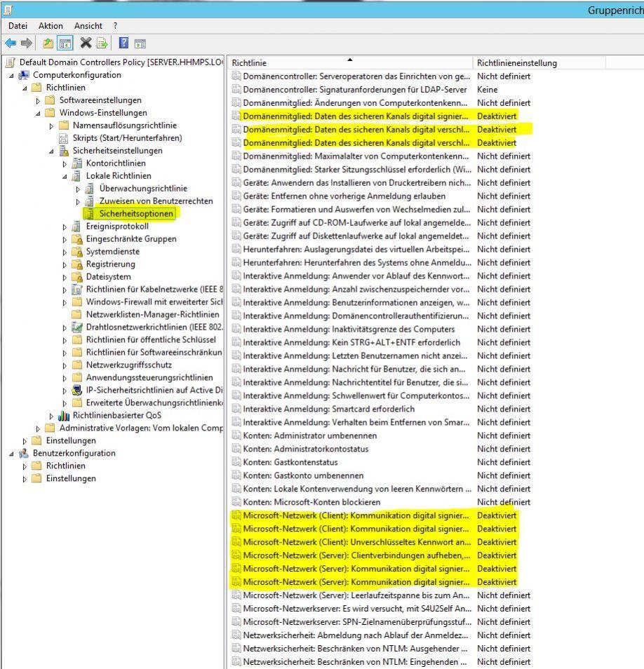Click the Default Domain Controllers Policy scroll icon
644x669 pixels.
pos(11,62)
